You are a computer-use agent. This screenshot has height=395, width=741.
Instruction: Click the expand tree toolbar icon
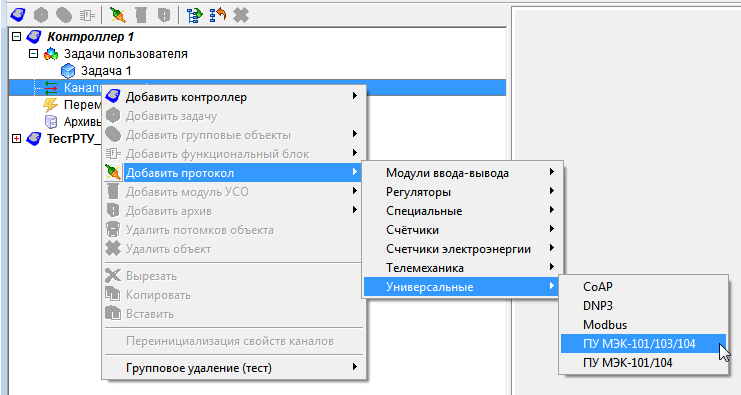(x=194, y=15)
